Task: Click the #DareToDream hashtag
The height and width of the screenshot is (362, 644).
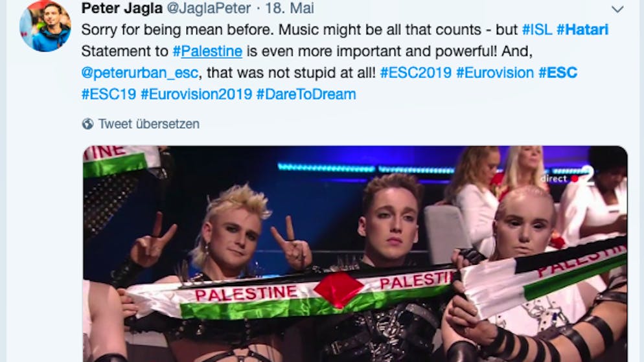Action: 306,95
